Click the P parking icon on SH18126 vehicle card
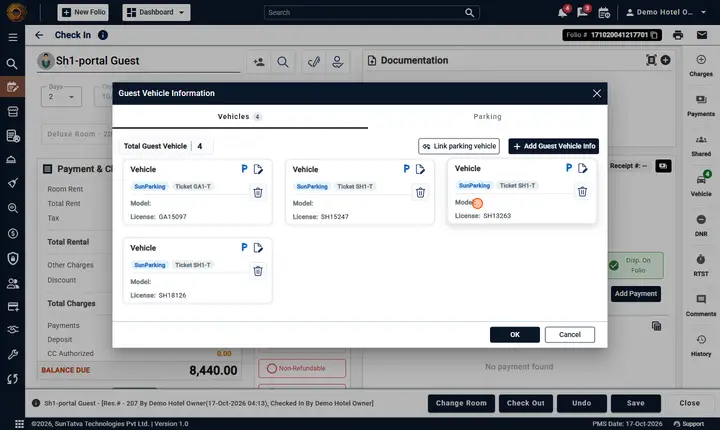This screenshot has width=720, height=430. point(244,248)
